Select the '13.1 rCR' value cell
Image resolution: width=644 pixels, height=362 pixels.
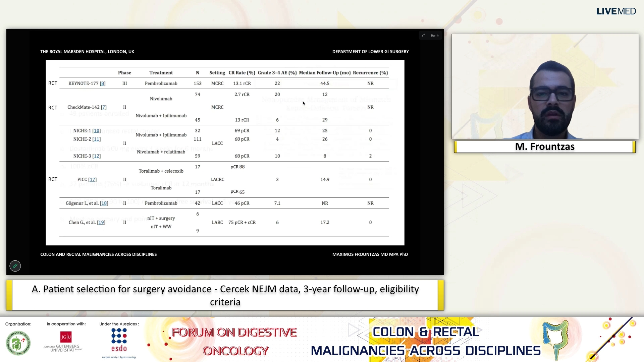(x=242, y=83)
